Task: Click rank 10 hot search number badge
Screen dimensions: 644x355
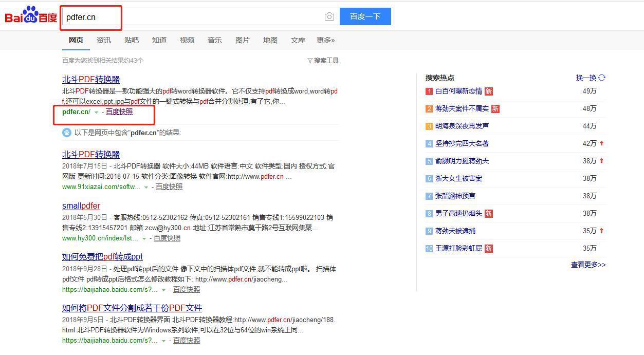Action: click(x=429, y=249)
